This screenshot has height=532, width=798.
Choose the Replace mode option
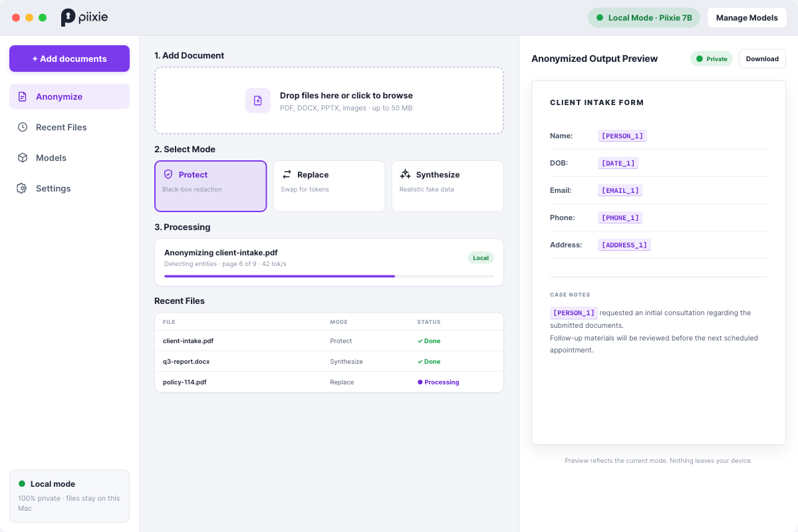pyautogui.click(x=329, y=186)
